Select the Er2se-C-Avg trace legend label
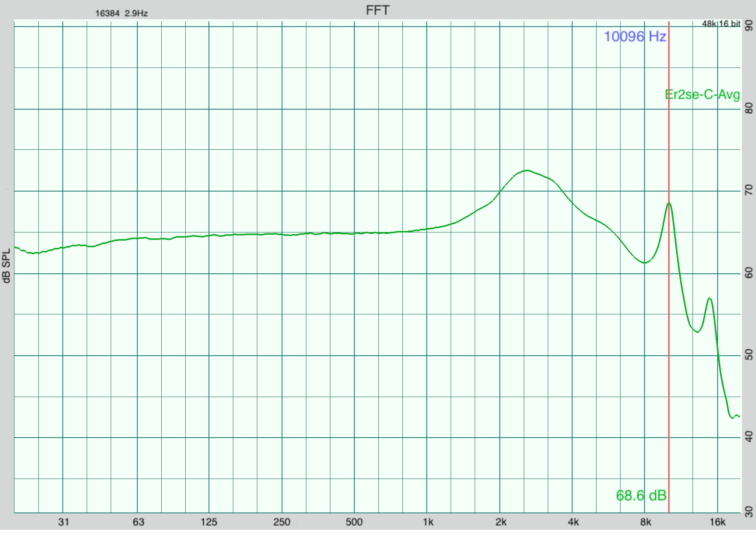This screenshot has width=756, height=552. (x=702, y=95)
